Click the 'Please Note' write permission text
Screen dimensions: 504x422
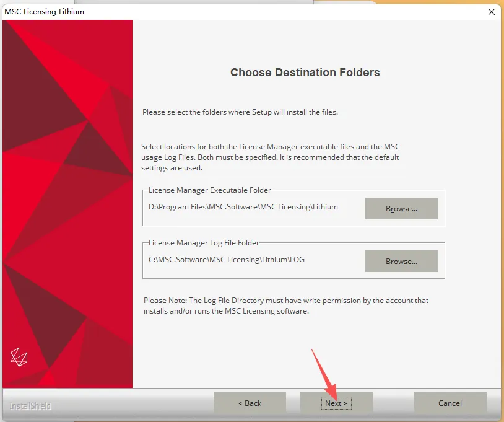pos(286,306)
